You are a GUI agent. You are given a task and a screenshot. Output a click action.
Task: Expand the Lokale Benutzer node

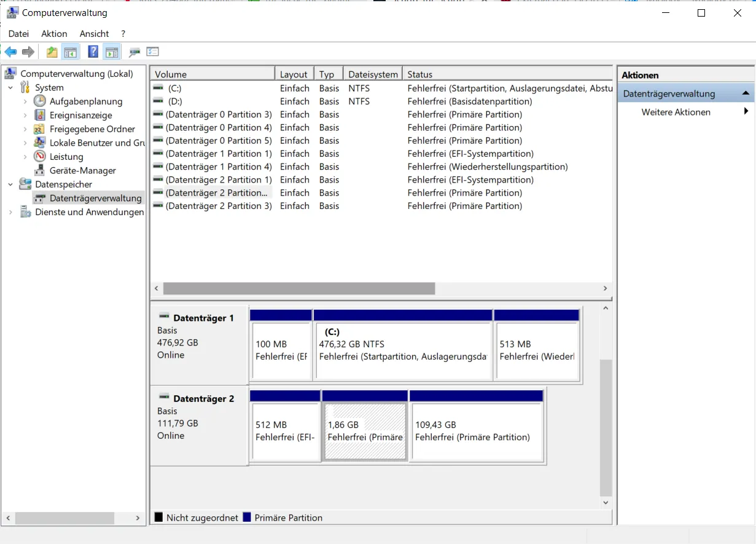25,143
